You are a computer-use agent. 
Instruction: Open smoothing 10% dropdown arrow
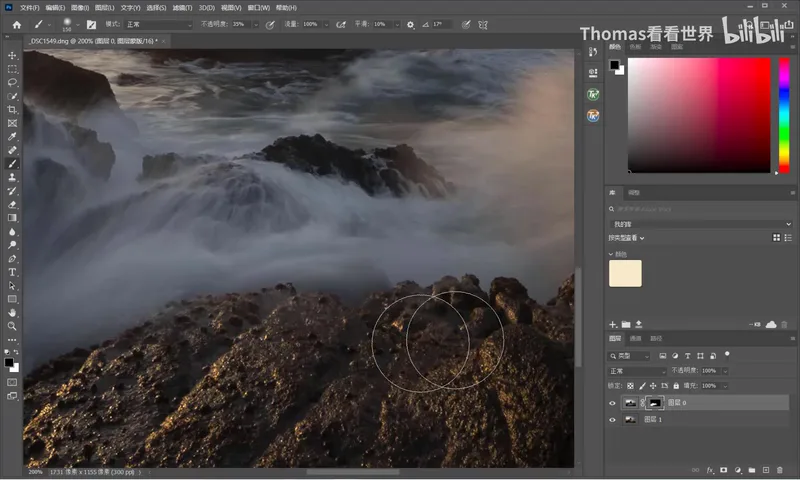point(397,24)
